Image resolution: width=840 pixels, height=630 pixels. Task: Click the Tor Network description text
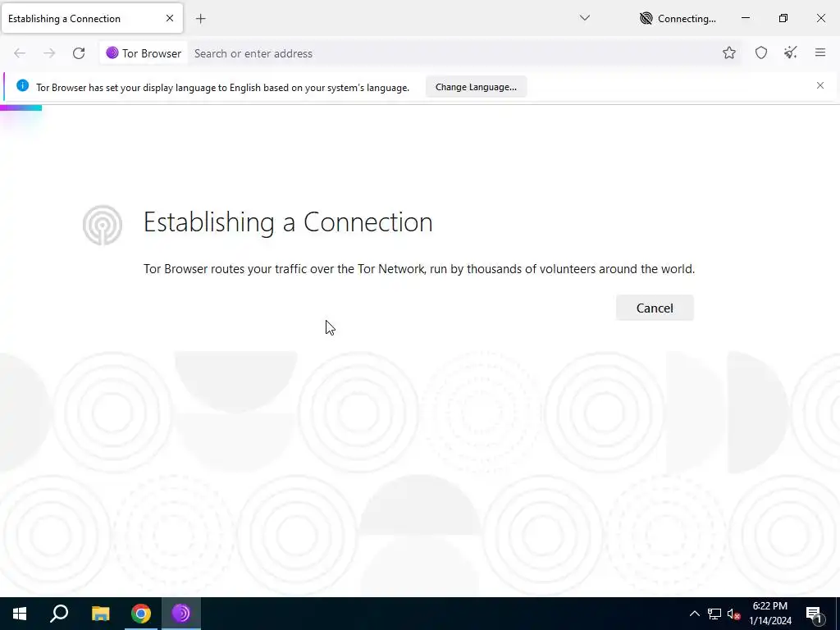pos(419,269)
